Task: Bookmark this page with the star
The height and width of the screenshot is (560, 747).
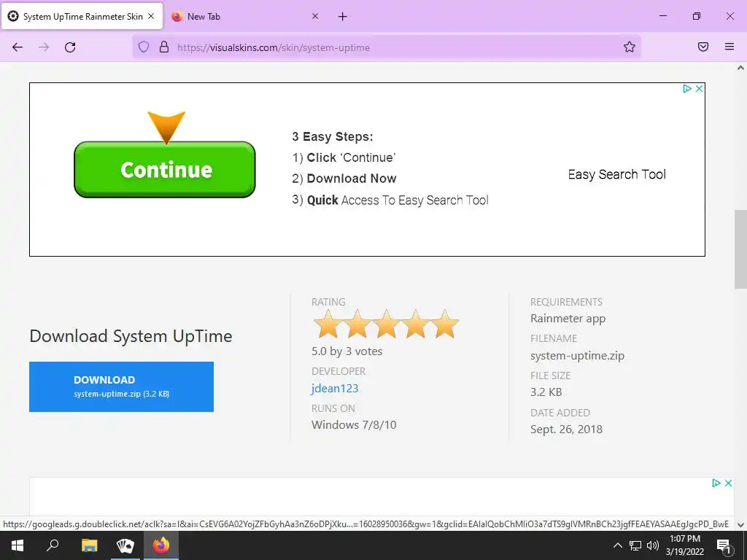Action: click(630, 47)
